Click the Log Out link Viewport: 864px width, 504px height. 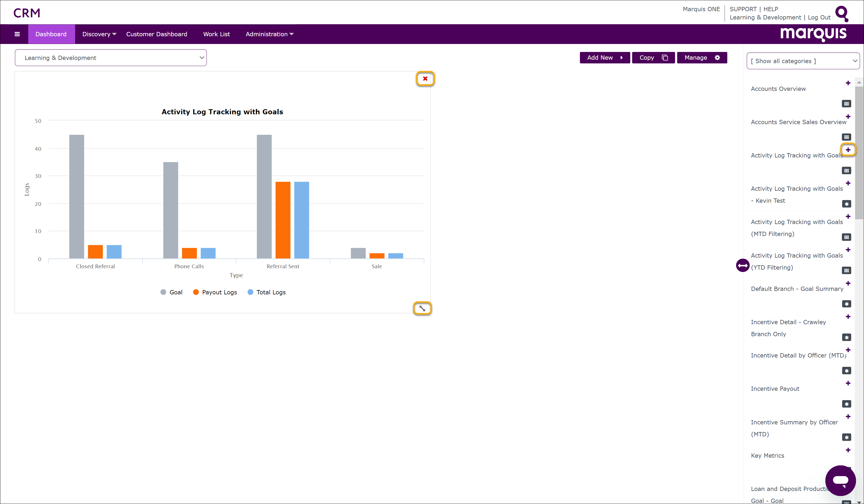(x=819, y=18)
